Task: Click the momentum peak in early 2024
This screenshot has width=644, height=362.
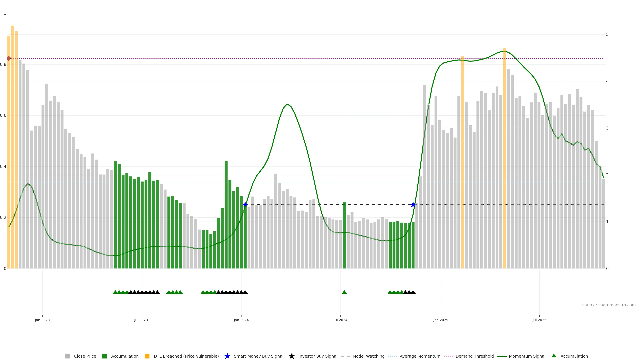Action: [287, 104]
